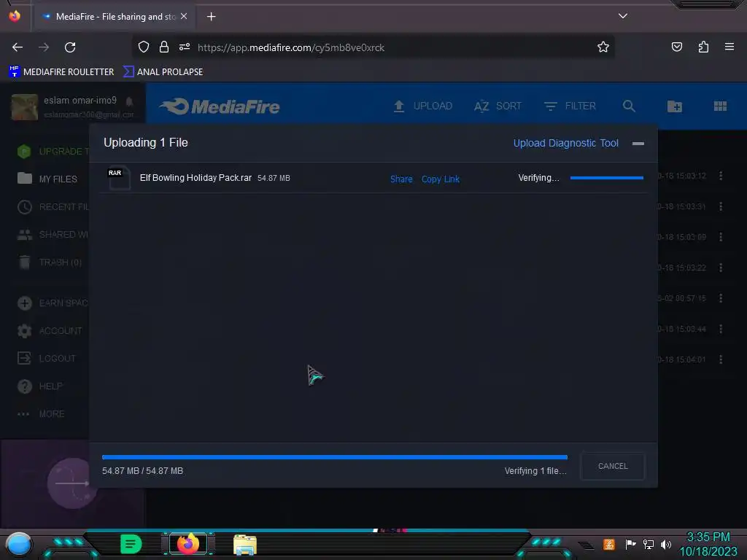Click the UPGRADE sidebar item
The height and width of the screenshot is (560, 747).
pyautogui.click(x=53, y=152)
